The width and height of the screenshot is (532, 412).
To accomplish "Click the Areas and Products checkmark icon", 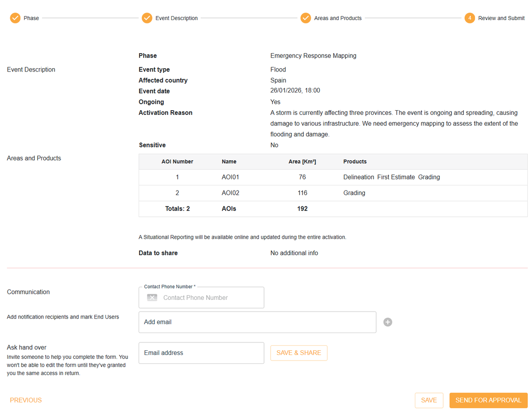I will pyautogui.click(x=306, y=18).
